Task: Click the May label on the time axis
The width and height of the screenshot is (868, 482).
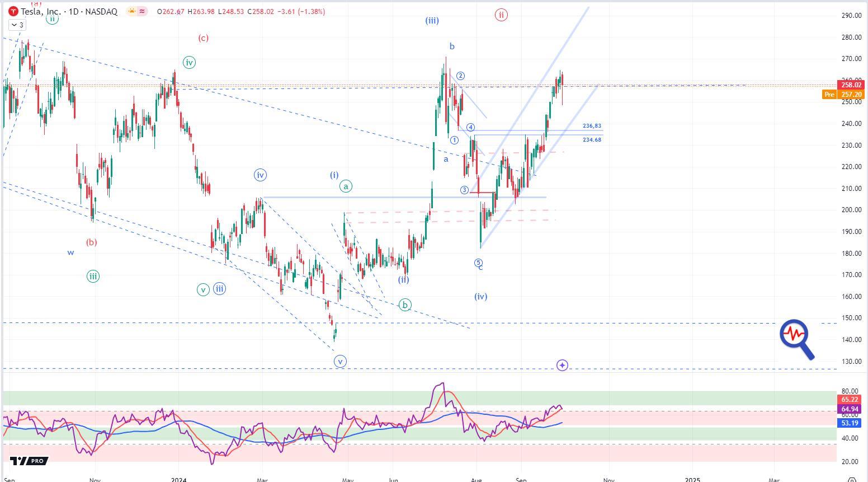Action: point(347,479)
